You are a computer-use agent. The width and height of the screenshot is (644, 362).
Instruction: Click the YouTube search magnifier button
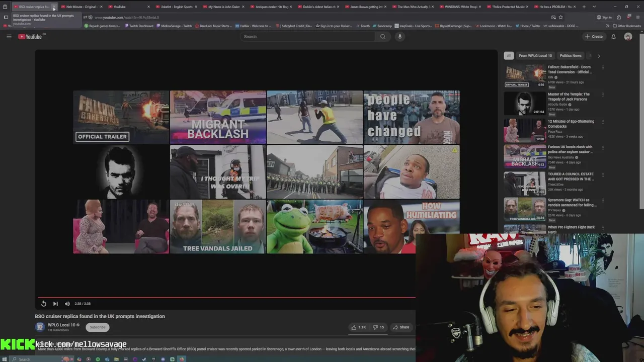pyautogui.click(x=383, y=36)
